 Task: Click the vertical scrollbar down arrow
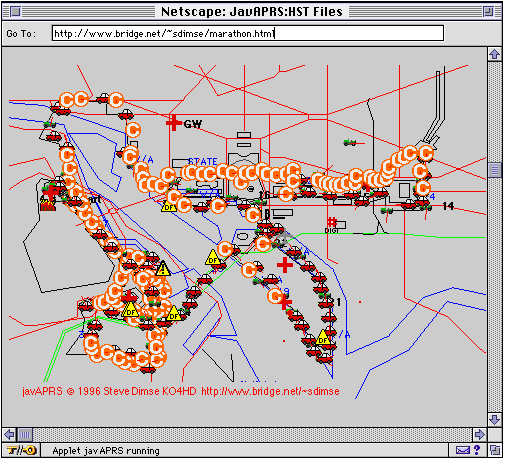point(495,420)
